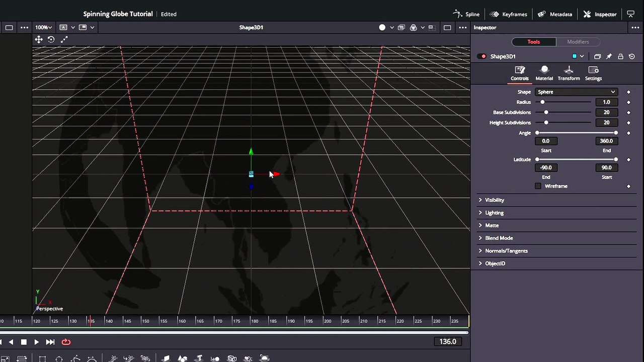The width and height of the screenshot is (644, 362).
Task: Select the scale viewer tool
Action: click(64, 39)
